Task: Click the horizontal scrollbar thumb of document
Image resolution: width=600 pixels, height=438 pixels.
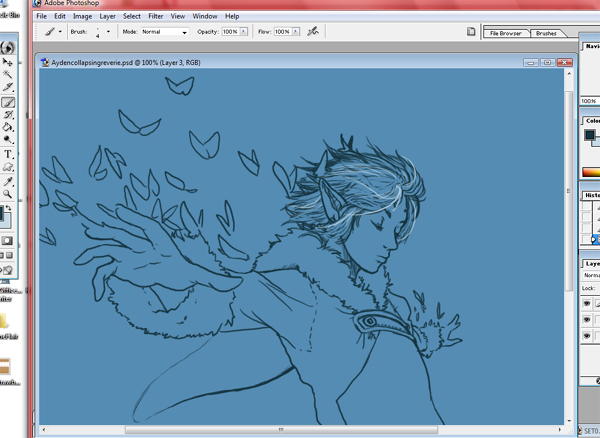Action: 281,430
